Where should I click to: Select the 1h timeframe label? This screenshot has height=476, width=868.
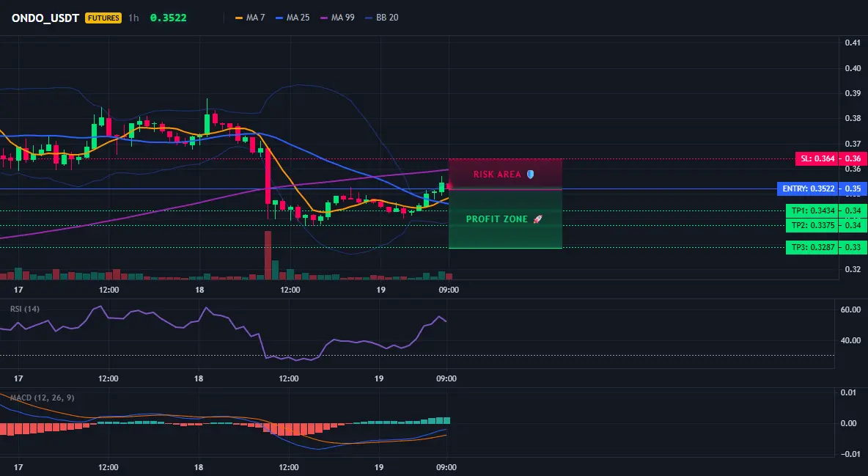pos(133,18)
